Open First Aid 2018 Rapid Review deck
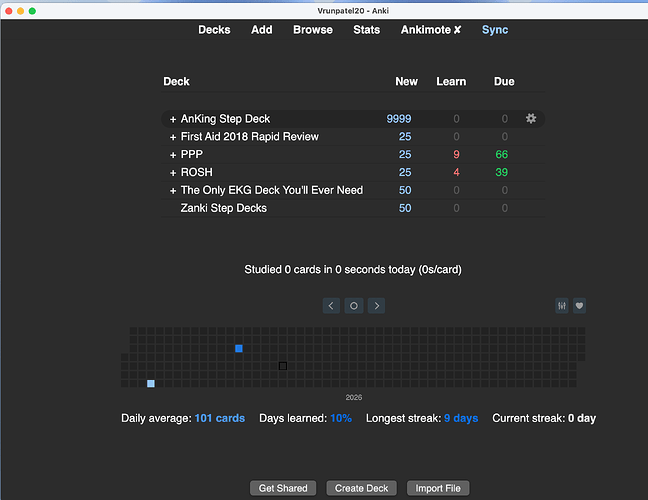The image size is (648, 500). [x=250, y=137]
